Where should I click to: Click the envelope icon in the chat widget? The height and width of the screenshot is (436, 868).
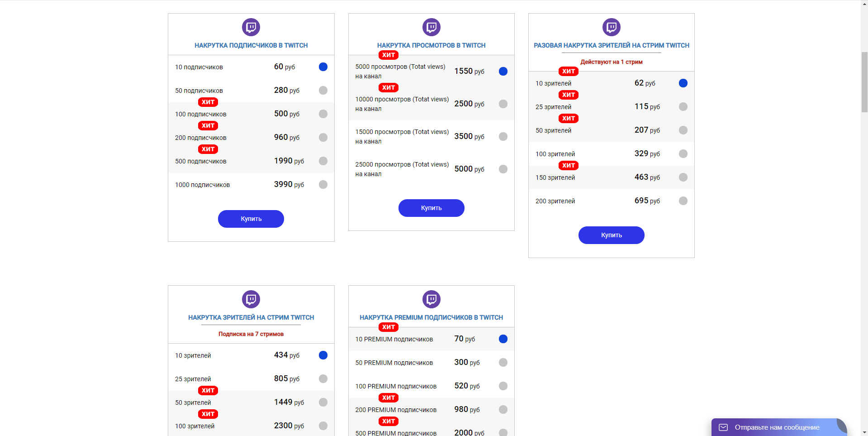[x=723, y=427]
